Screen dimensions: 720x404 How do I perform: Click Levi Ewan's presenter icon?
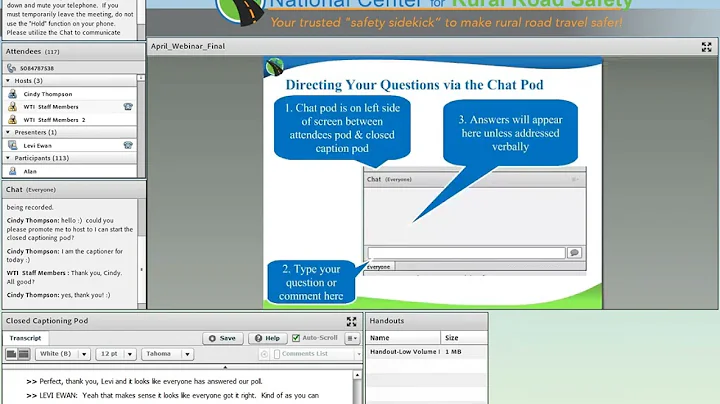click(12, 145)
